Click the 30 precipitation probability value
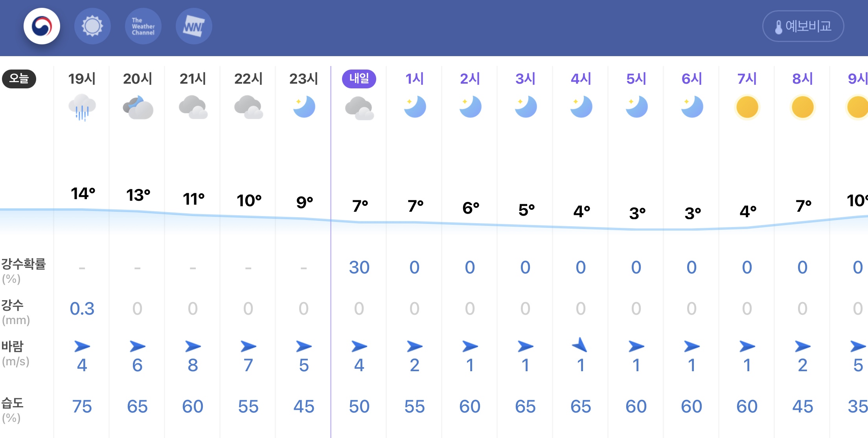Screen dimensions: 868x438 coord(359,268)
